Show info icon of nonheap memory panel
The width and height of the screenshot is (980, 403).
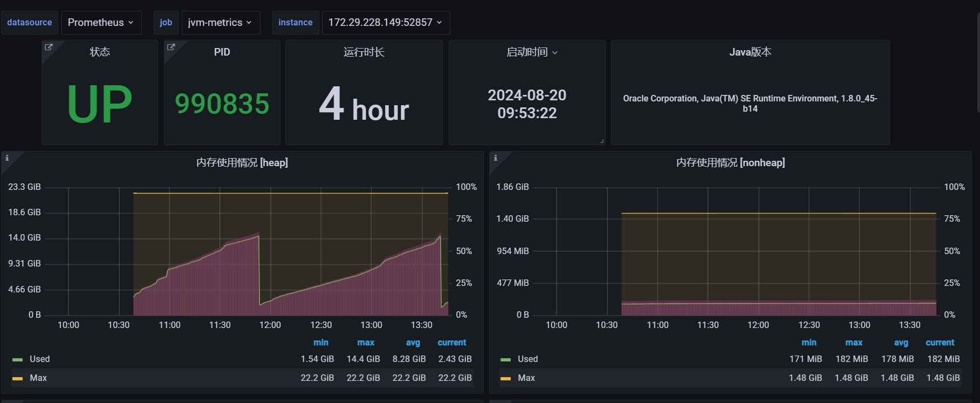[495, 158]
